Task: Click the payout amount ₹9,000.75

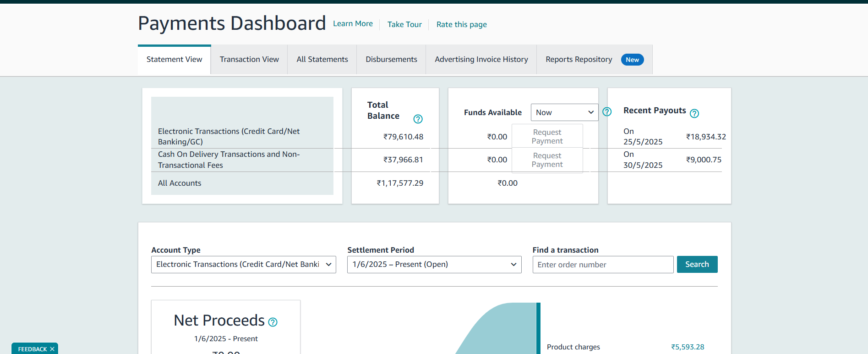Action: [704, 160]
